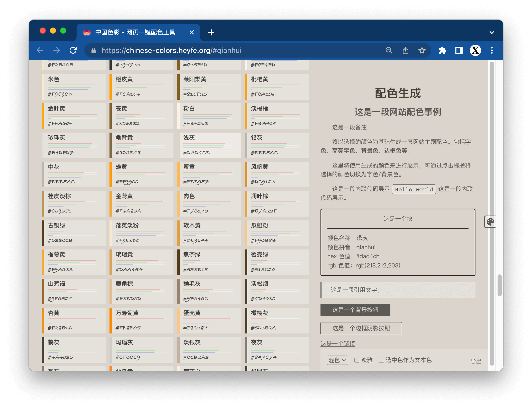Viewport: 532px width, 409px height.
Task: Pick the 珍珠灰 color card
Action: tap(74, 145)
